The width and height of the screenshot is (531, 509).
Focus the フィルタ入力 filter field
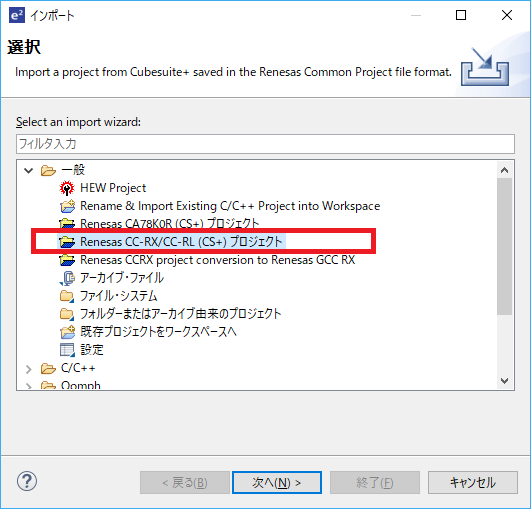pos(265,144)
